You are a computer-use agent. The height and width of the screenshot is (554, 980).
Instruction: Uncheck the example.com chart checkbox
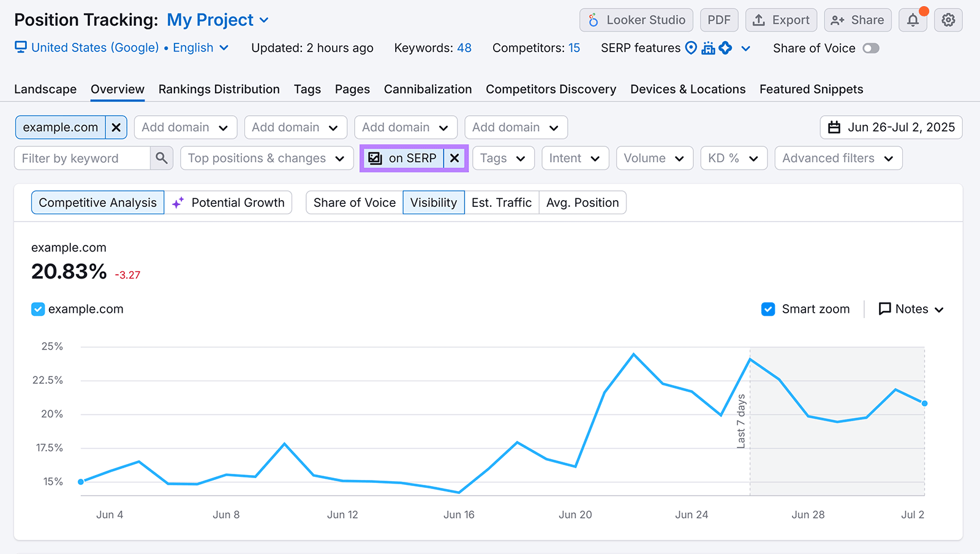pos(37,309)
